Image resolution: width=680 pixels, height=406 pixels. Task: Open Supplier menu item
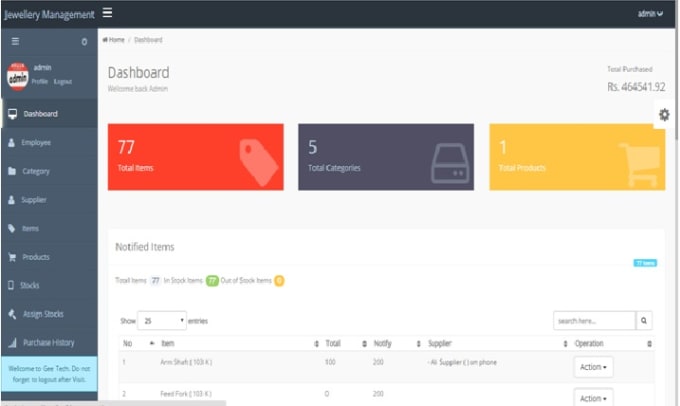coord(49,200)
